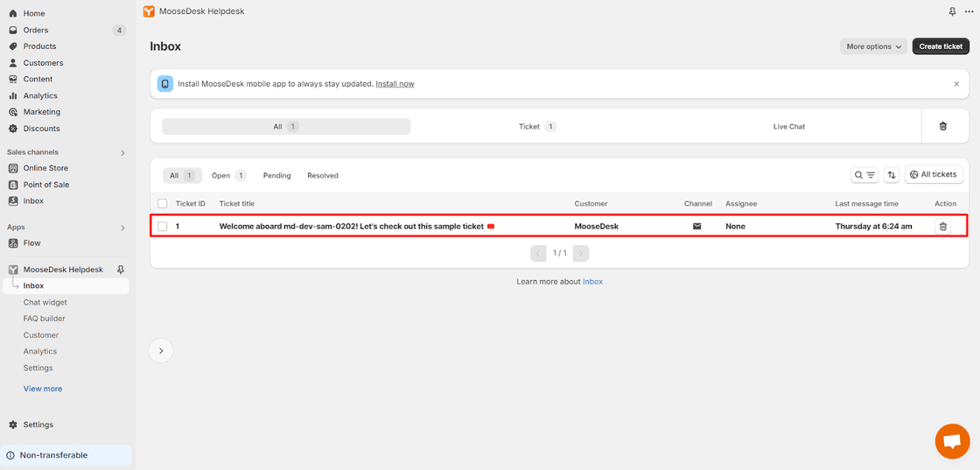Open the Discounts section
Screen dimensions: 980x470
click(41, 128)
